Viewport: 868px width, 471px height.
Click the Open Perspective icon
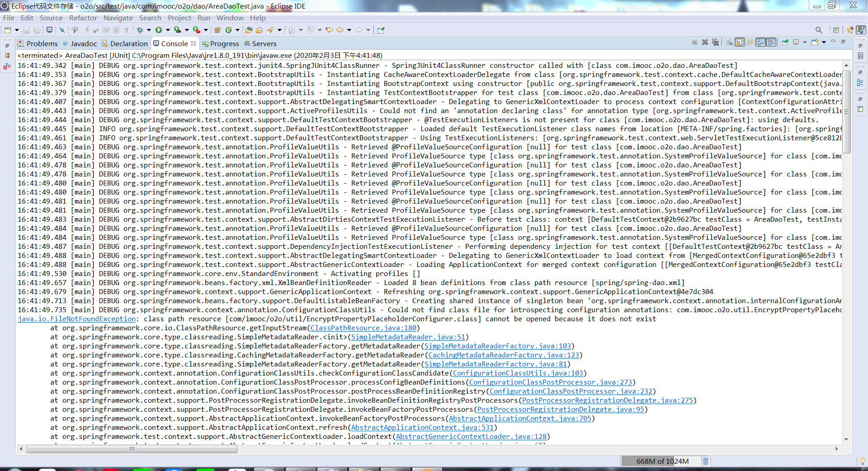(836, 30)
